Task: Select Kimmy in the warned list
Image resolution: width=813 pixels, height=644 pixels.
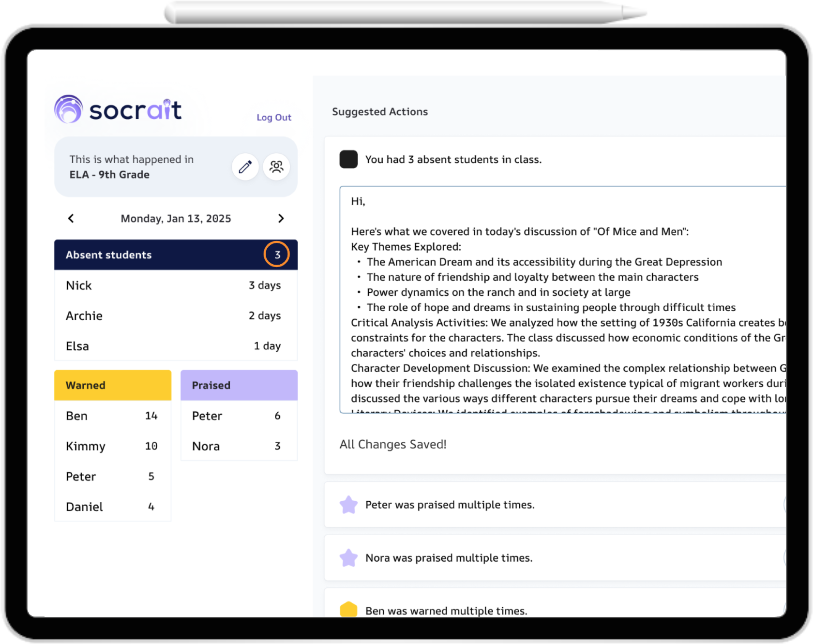Action: click(x=86, y=446)
